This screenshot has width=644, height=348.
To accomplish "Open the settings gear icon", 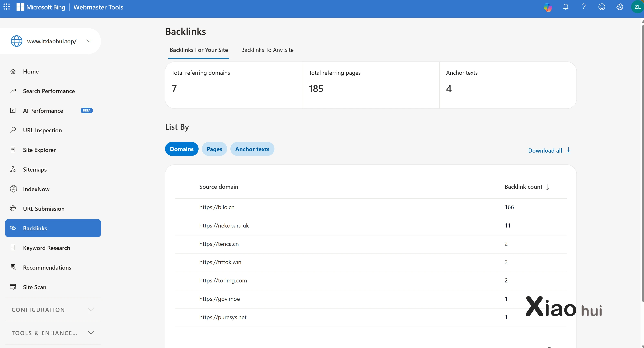I will pos(620,7).
